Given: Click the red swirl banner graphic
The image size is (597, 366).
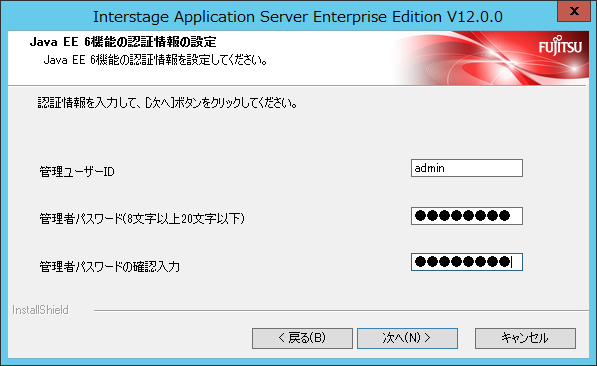Looking at the screenshot, I should point(489,58).
